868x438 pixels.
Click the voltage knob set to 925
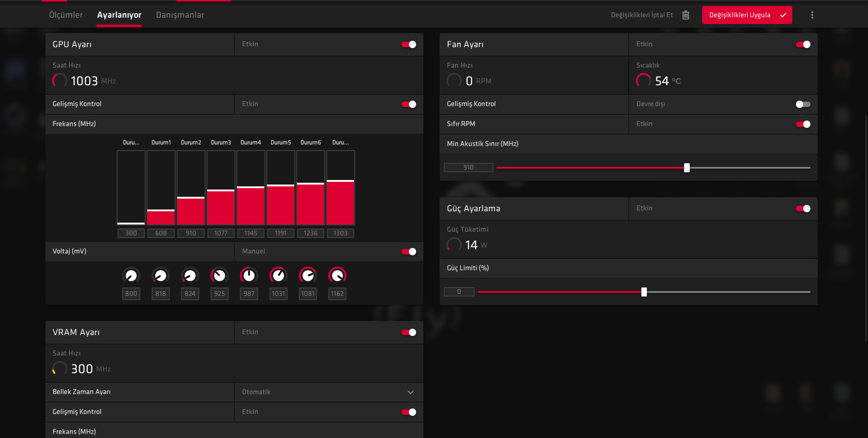219,275
